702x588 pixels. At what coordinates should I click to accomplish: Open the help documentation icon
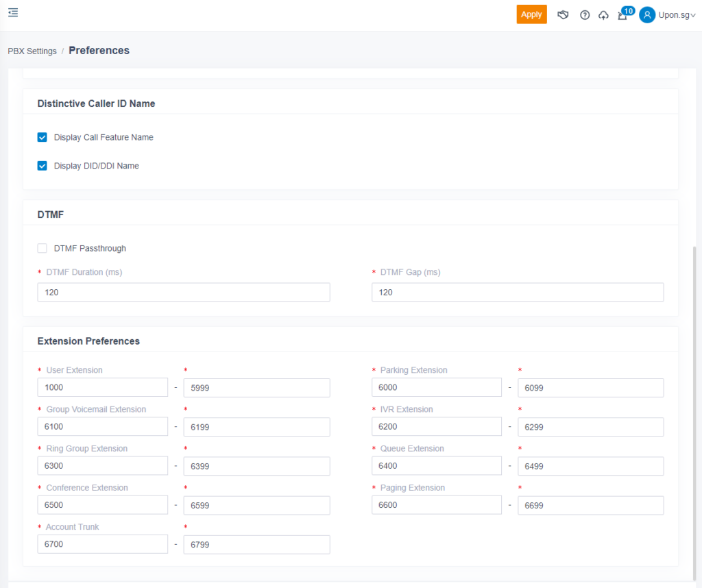[585, 14]
